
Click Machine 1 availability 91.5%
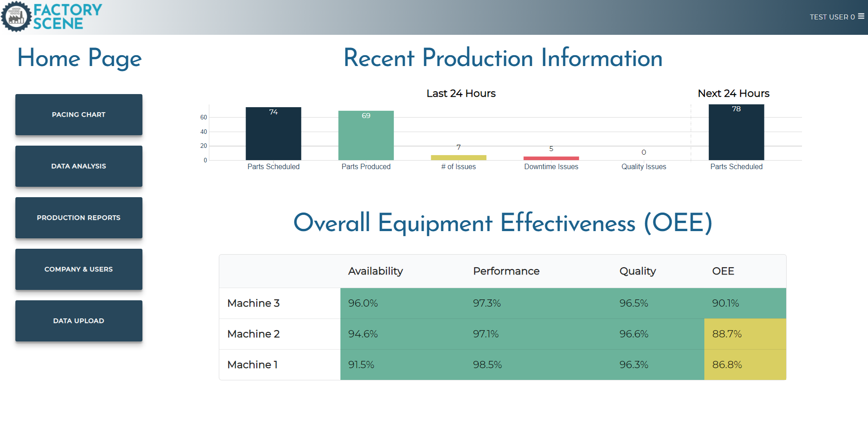(x=361, y=365)
